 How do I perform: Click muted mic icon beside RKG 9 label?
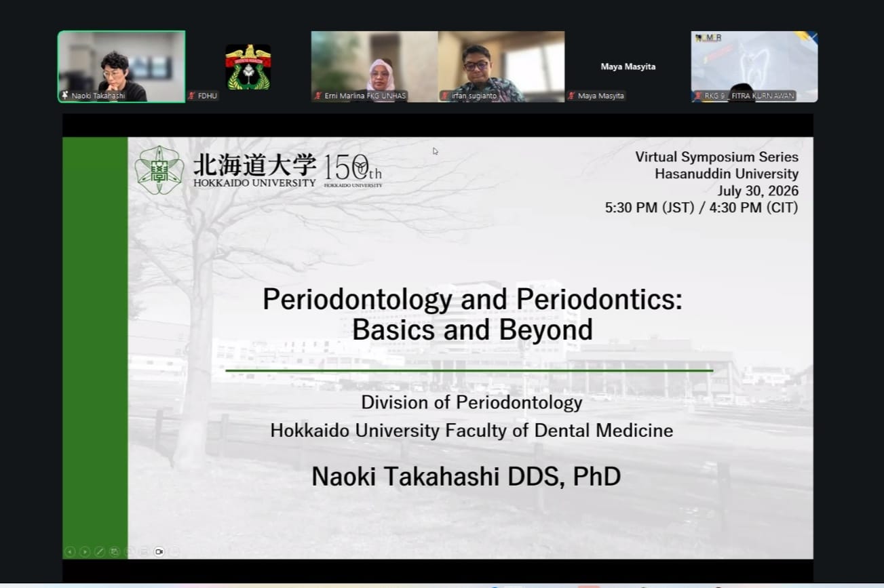coord(698,96)
